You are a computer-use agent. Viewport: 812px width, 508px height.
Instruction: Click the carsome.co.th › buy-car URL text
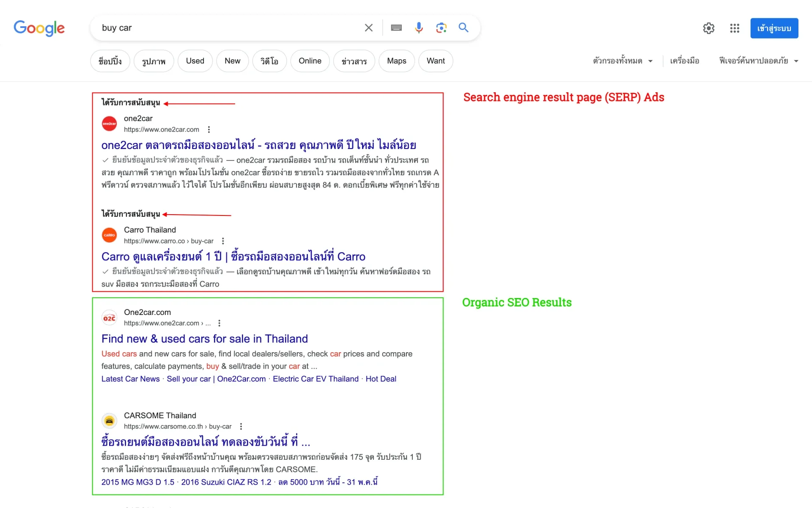click(x=178, y=426)
